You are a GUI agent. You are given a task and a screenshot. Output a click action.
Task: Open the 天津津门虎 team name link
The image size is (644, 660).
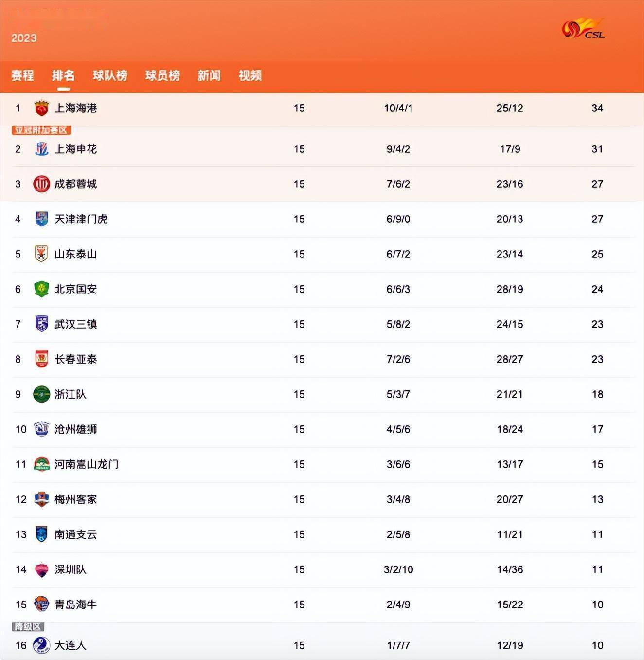click(81, 219)
